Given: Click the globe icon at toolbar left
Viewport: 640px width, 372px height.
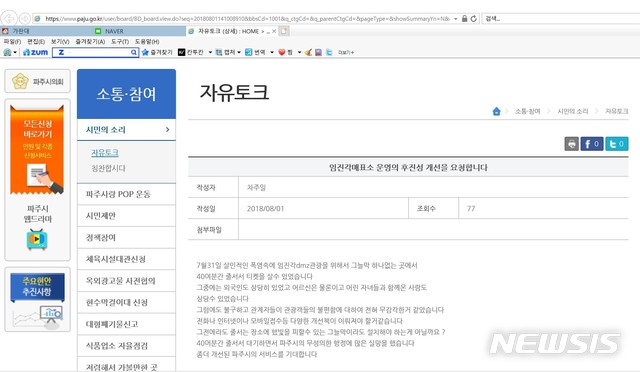Looking at the screenshot, I should (7, 52).
